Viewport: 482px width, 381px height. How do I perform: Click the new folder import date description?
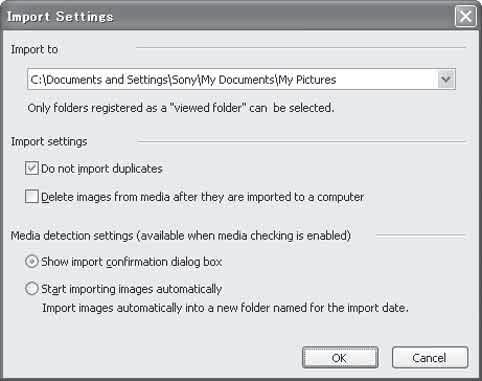coord(225,308)
